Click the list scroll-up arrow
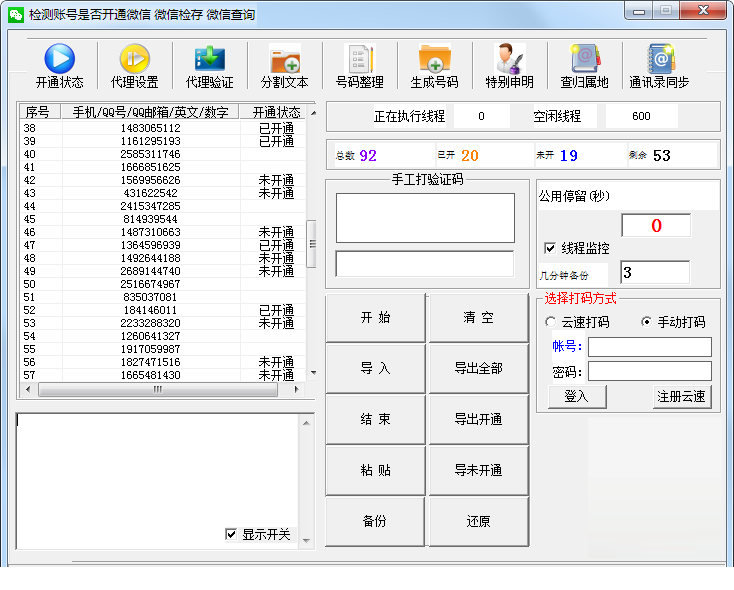Viewport: 734px width, 590px height. click(313, 113)
